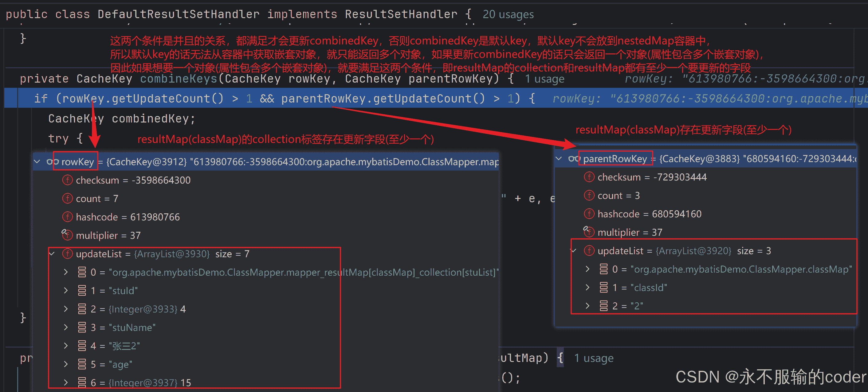
Task: Click field icon of updateList ArrayList@3930
Action: [x=67, y=254]
